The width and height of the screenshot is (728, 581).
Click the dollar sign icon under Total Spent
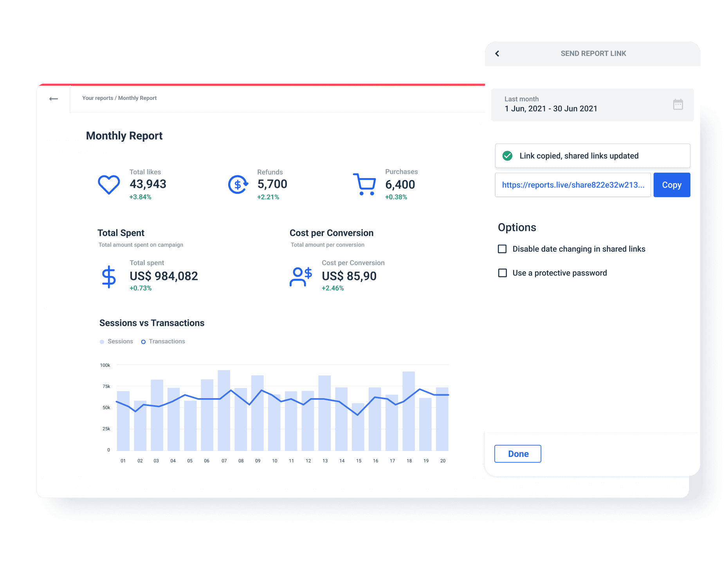click(x=109, y=276)
